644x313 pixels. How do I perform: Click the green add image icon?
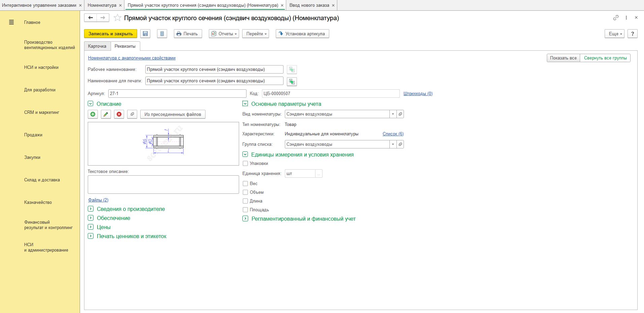(x=93, y=114)
